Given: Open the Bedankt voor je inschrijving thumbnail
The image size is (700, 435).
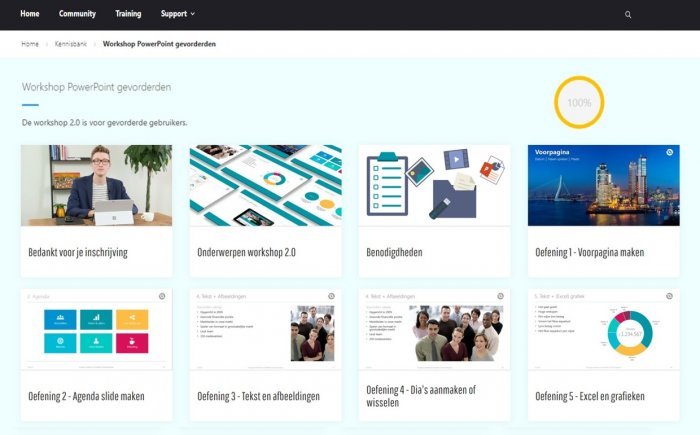Looking at the screenshot, I should click(96, 186).
